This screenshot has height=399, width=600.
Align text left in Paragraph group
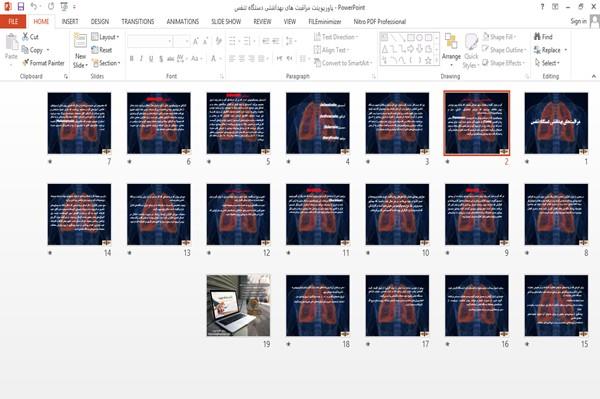(232, 59)
